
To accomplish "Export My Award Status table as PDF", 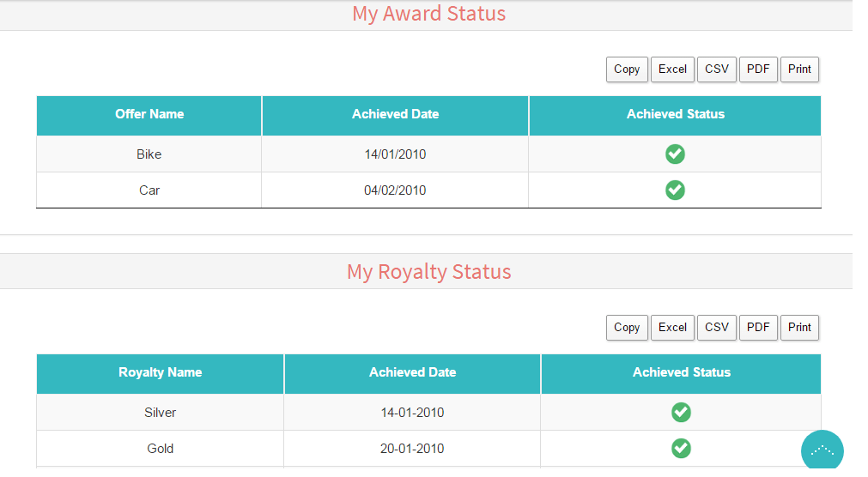I will 758,69.
